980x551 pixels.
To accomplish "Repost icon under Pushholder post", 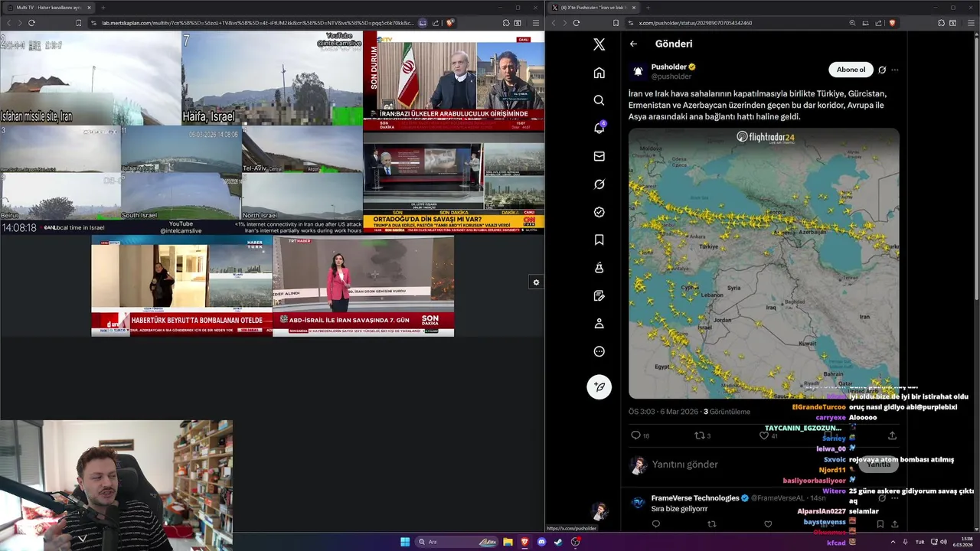I will pos(698,435).
